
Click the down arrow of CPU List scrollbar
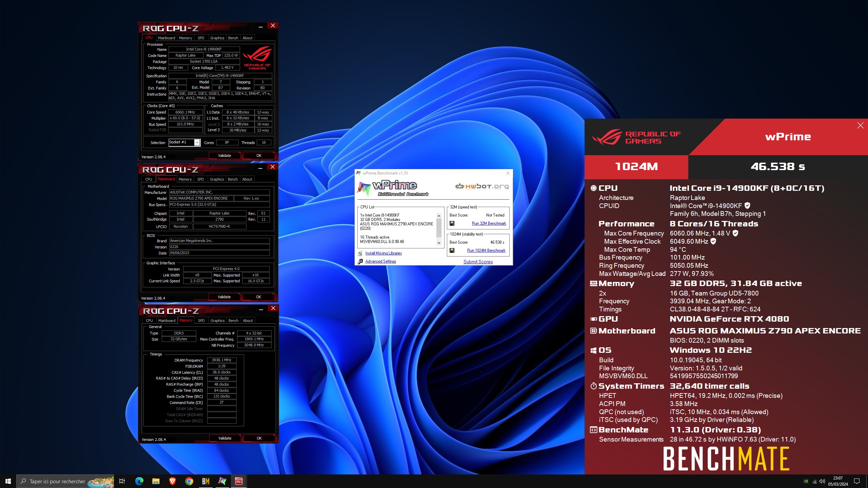click(439, 243)
